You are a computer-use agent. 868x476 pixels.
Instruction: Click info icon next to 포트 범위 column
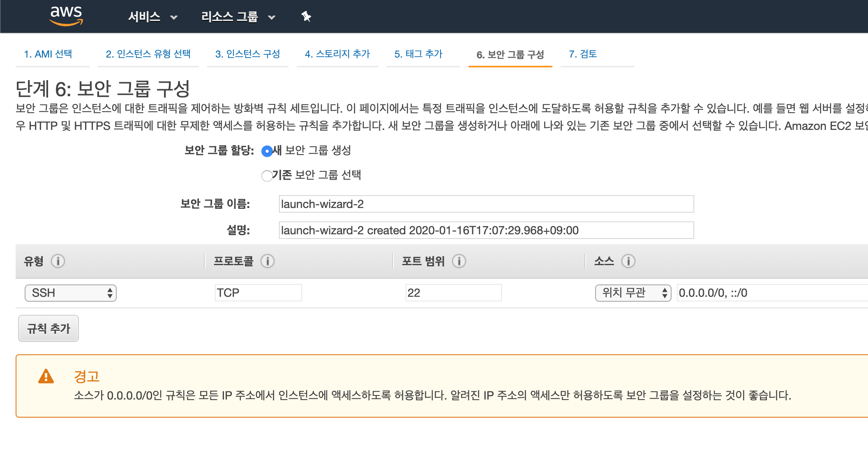(459, 261)
